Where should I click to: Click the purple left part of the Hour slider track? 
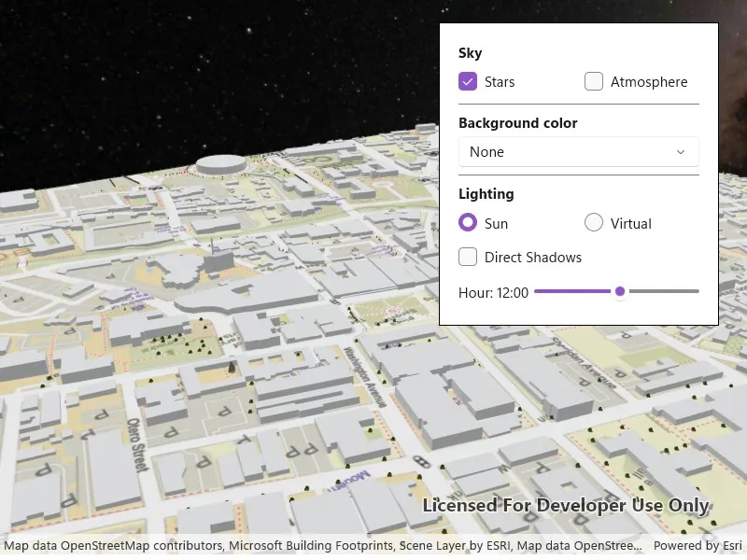tap(572, 291)
